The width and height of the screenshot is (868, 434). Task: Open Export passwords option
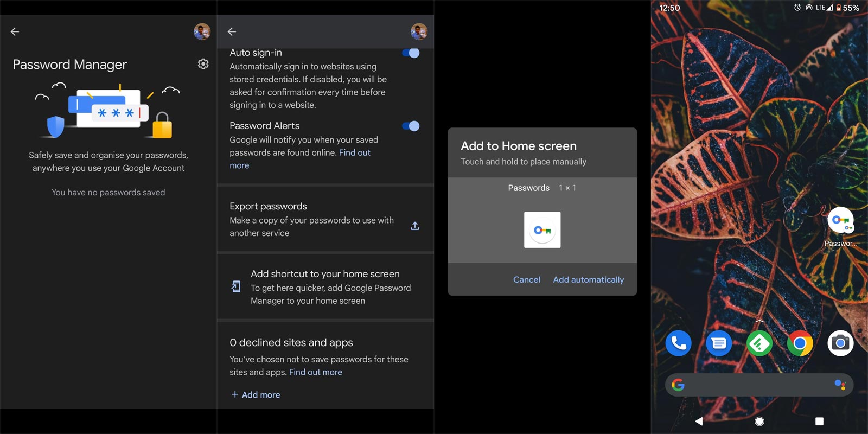click(325, 219)
